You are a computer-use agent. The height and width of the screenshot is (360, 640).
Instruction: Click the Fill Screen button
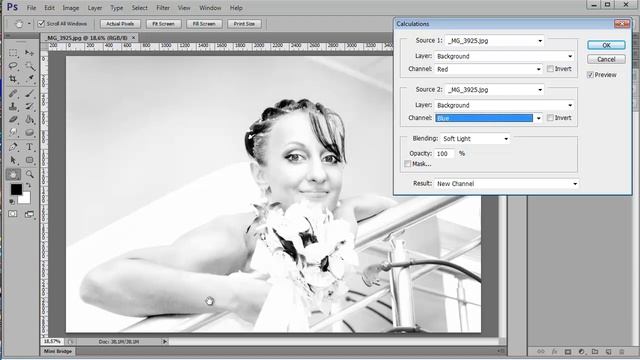(204, 24)
